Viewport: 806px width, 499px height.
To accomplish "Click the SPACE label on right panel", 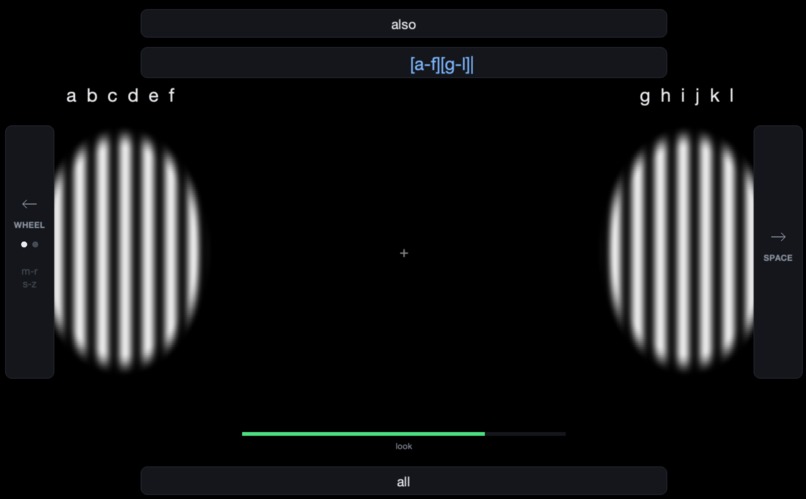I will tap(778, 258).
